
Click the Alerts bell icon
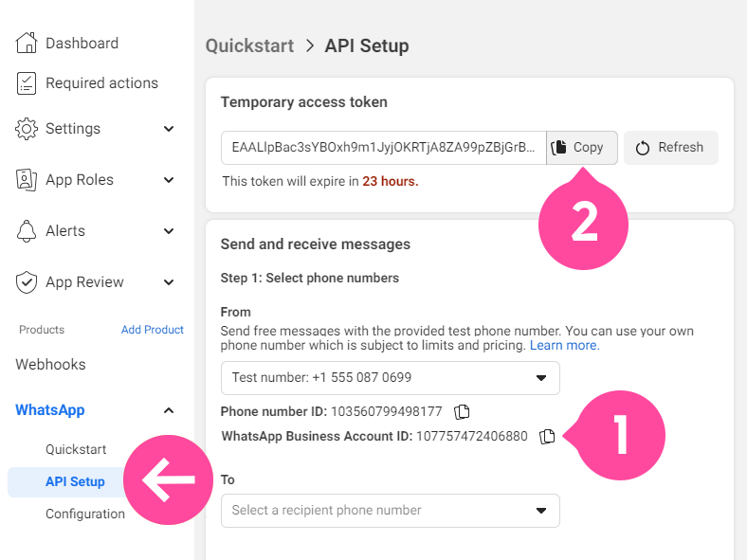coord(27,231)
